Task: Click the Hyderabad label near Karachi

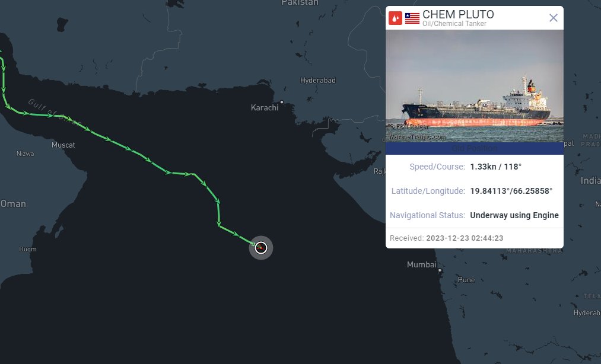Action: [x=317, y=80]
